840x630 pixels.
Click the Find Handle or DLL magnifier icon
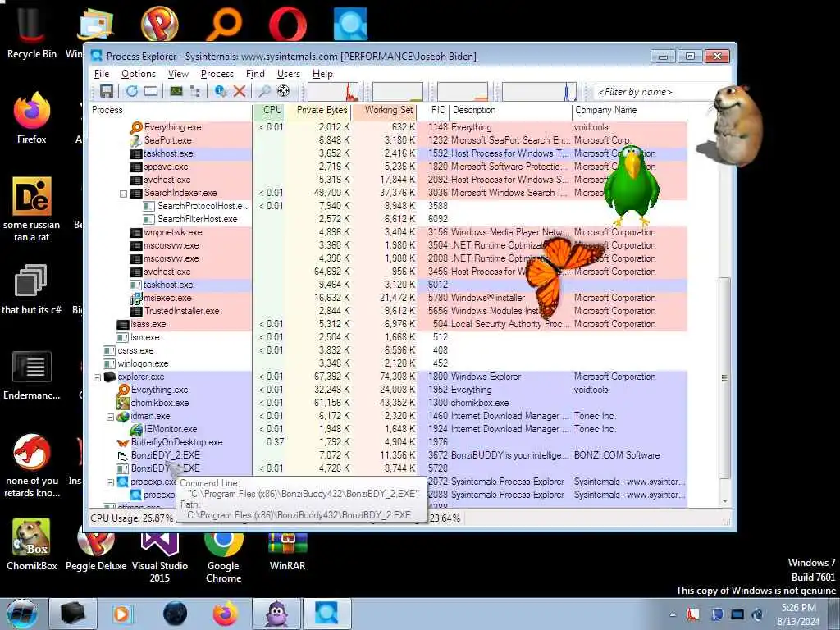click(264, 92)
